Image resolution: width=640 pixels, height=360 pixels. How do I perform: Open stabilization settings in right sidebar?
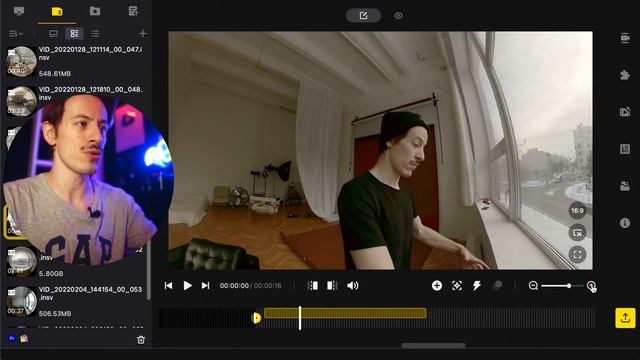[624, 38]
